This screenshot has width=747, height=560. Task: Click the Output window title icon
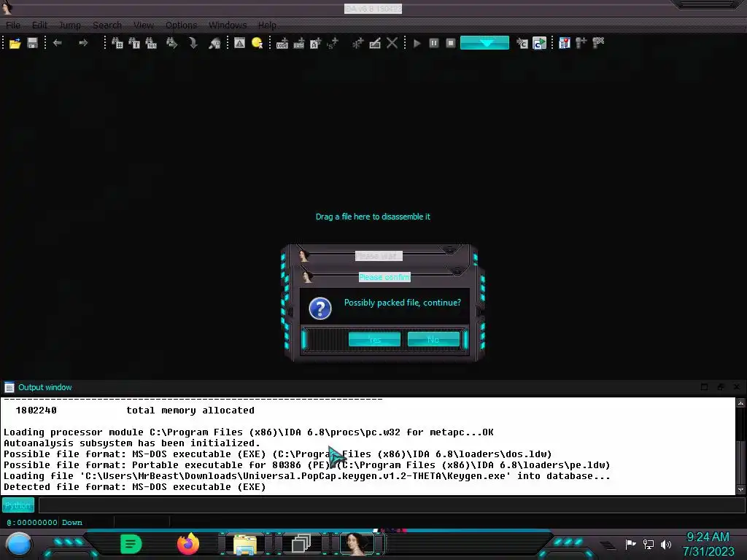pos(9,387)
